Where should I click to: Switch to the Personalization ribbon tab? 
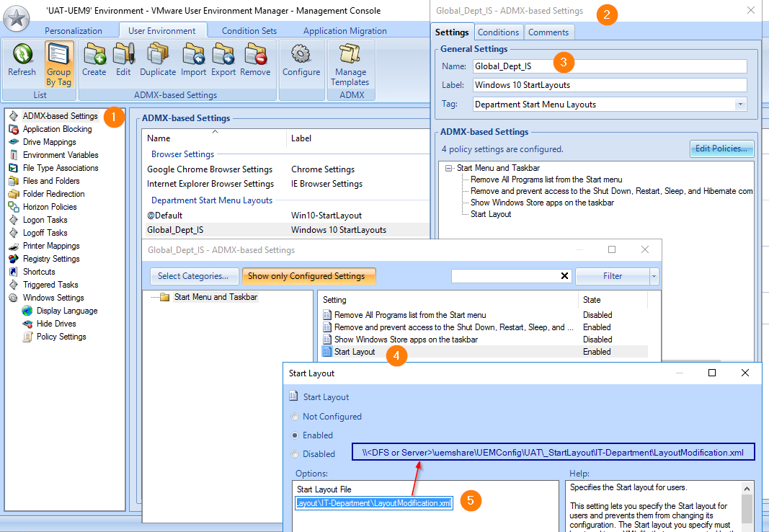(x=74, y=31)
